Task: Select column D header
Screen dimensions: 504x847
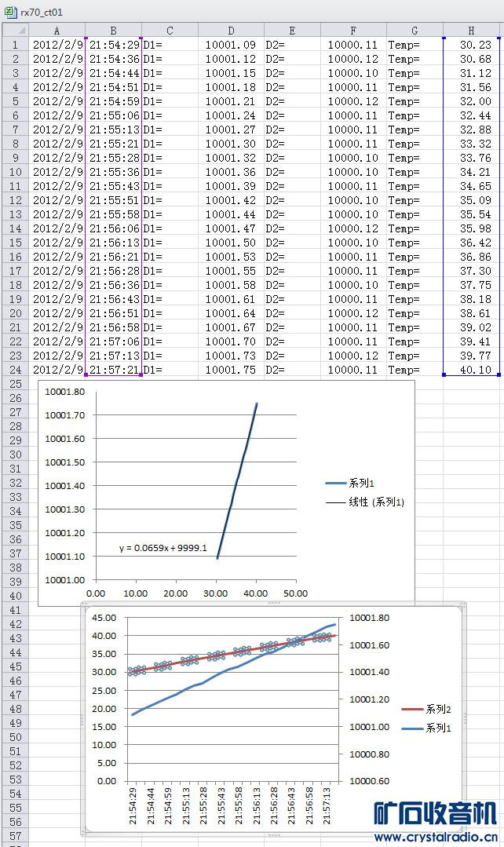Action: (232, 31)
